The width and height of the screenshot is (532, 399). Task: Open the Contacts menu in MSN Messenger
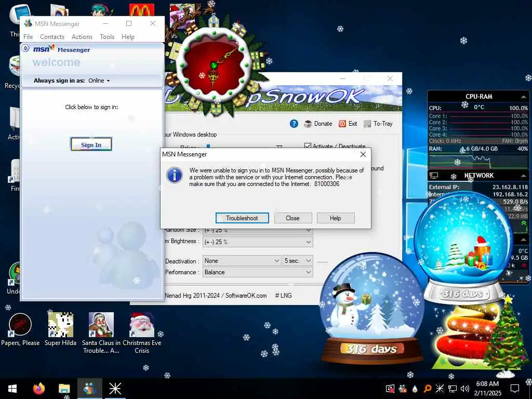[x=52, y=37]
